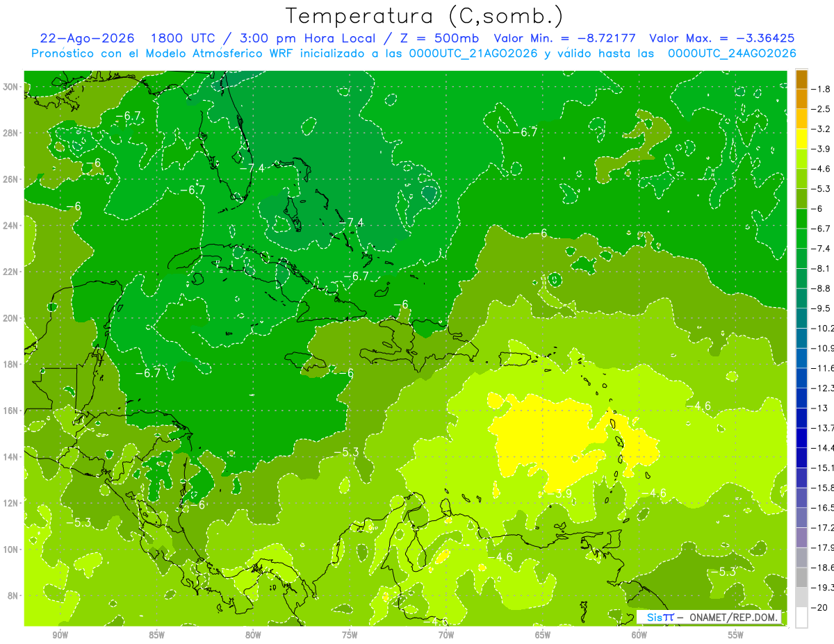Select the valid-until time '0000UTC_24AGO2026'
Image resolution: width=834 pixels, height=644 pixels.
[732, 53]
